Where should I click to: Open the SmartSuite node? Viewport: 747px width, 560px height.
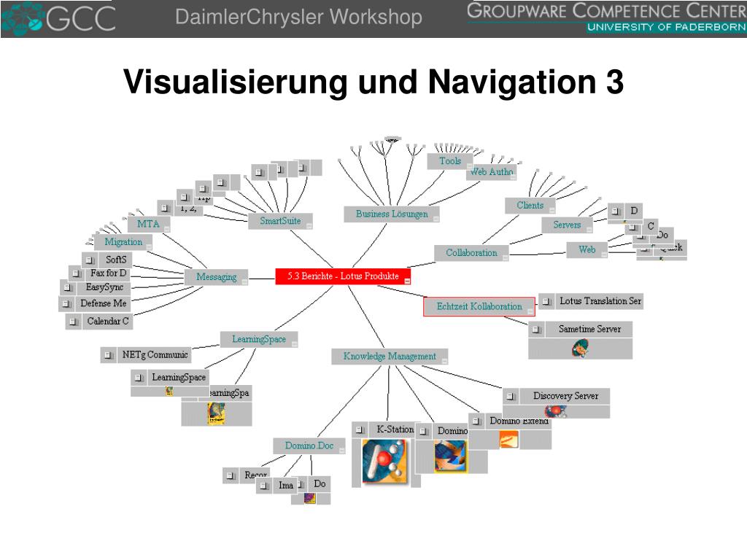281,221
